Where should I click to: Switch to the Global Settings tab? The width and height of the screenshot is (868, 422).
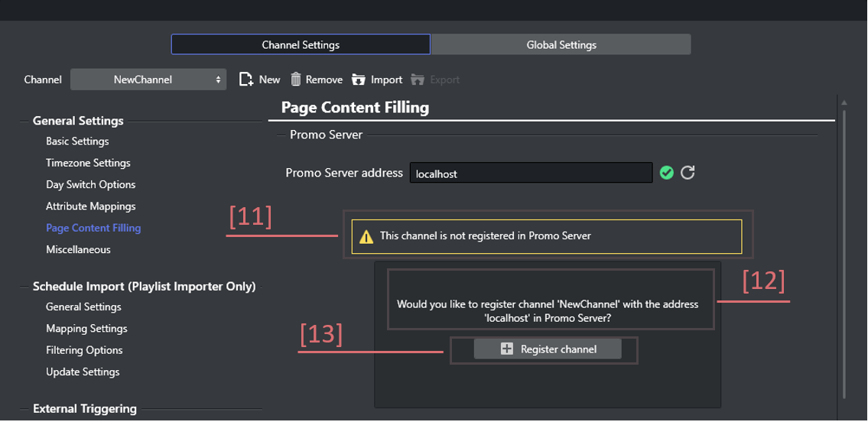(561, 45)
